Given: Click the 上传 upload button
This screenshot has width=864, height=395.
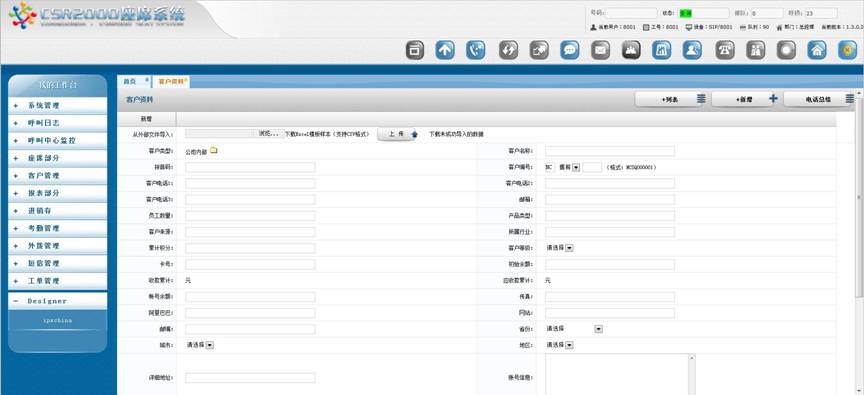Looking at the screenshot, I should point(396,134).
